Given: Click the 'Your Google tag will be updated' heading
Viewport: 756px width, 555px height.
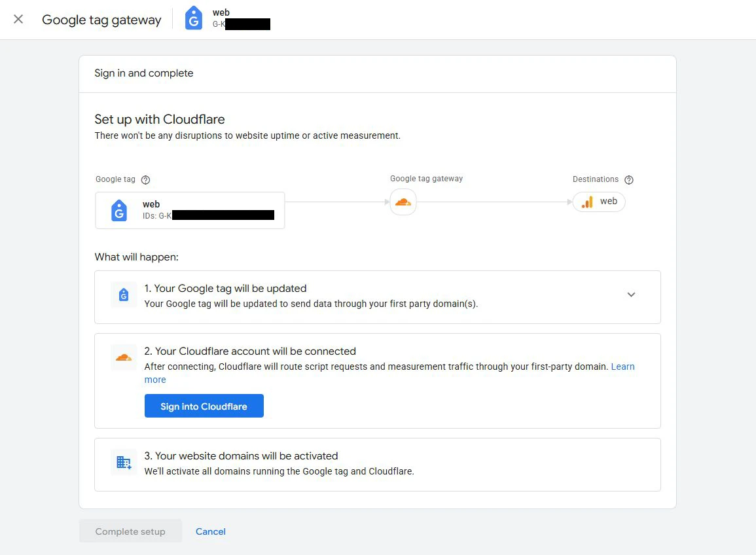Looking at the screenshot, I should pyautogui.click(x=225, y=289).
